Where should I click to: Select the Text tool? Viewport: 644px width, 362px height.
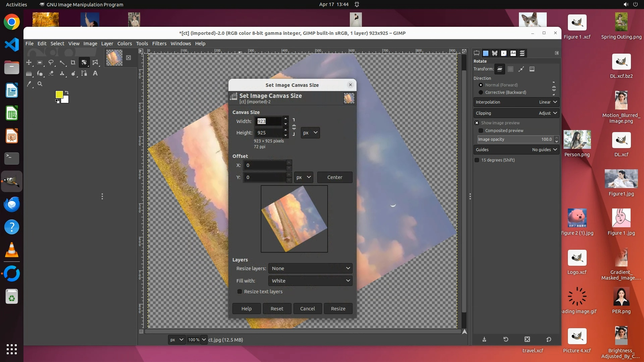coord(95,73)
